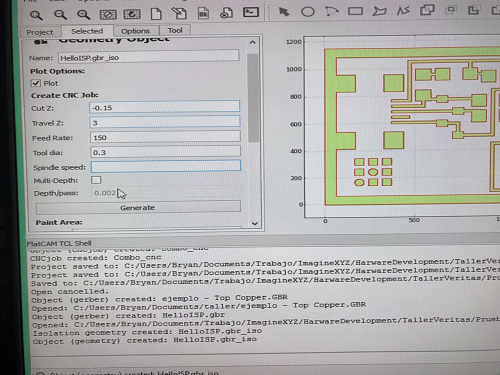The image size is (500, 375).
Task: Click the Polygon Subtraction icon
Action: 473,10
